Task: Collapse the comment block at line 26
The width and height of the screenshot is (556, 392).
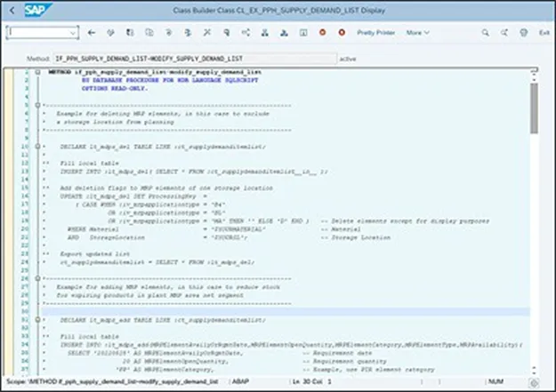Action: (37, 278)
